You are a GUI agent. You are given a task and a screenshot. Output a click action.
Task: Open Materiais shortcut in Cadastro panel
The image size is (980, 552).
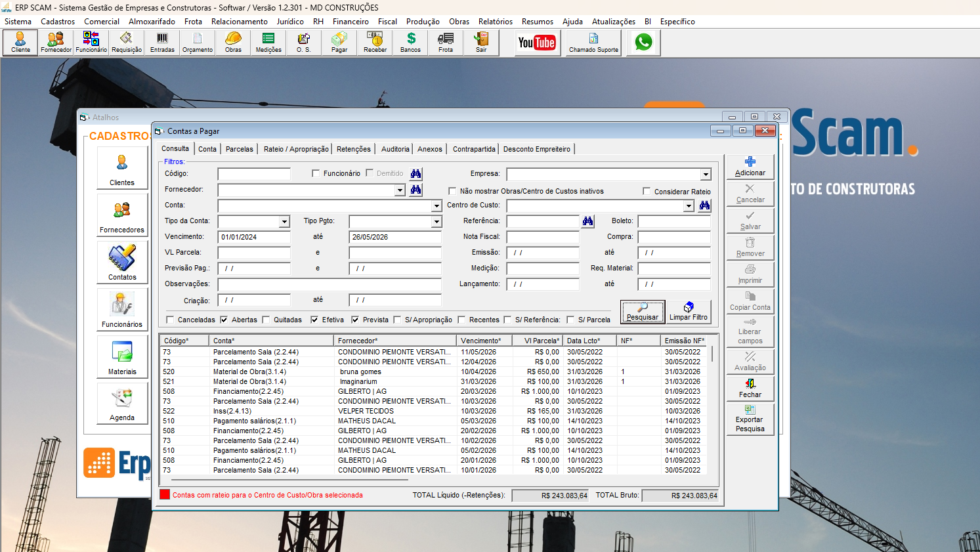coord(122,356)
